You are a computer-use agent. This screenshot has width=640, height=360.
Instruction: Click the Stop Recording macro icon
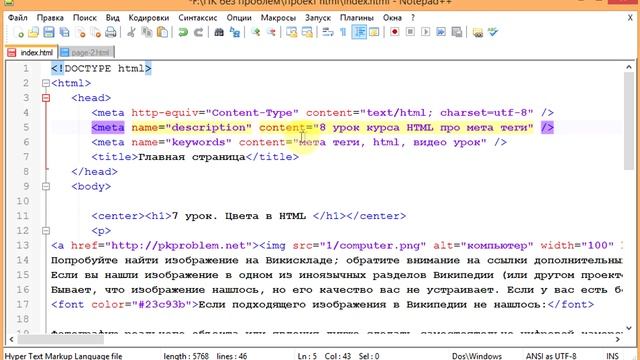point(410,32)
